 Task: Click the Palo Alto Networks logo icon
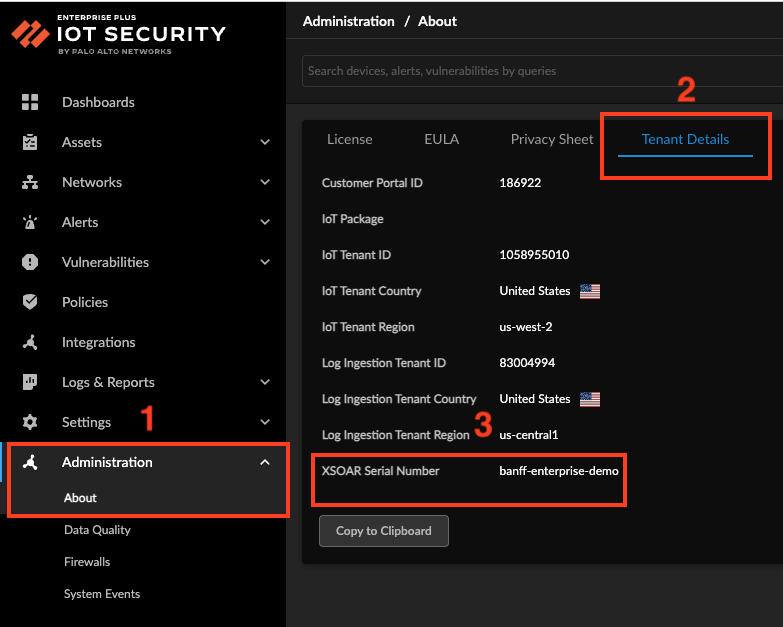coord(30,34)
